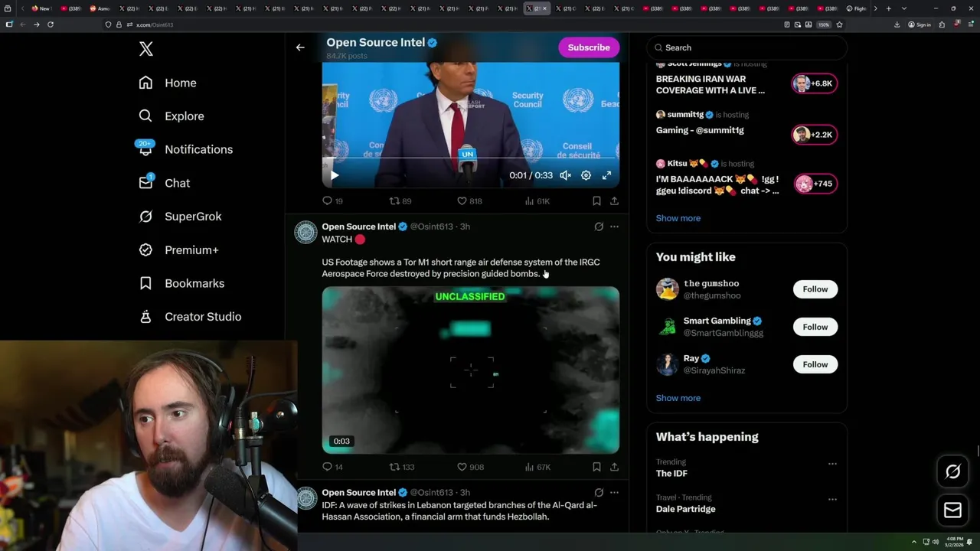
Task: Go to Home in sidebar
Action: pos(168,83)
